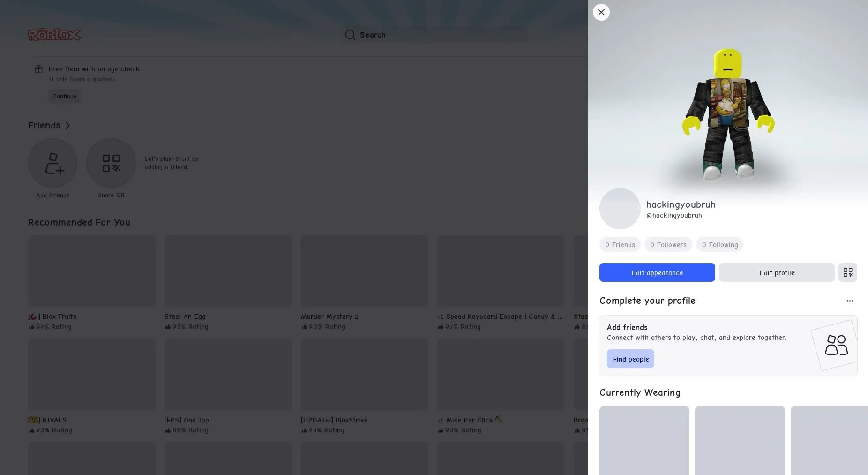868x475 pixels.
Task: Click the profile picture circle
Action: (620, 209)
